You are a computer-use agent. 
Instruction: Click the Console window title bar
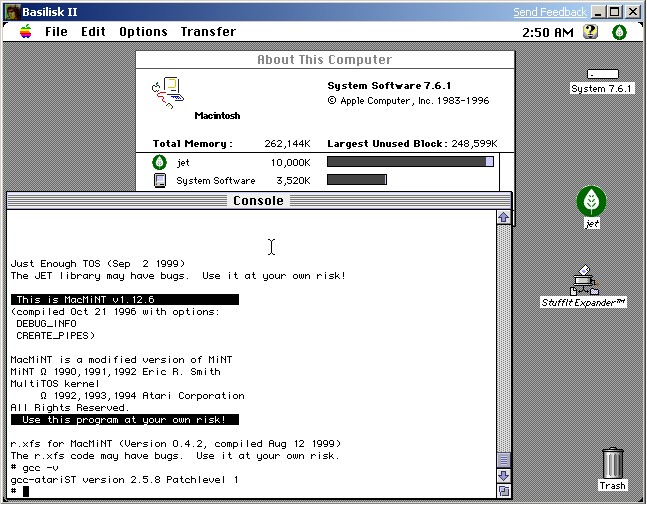pyautogui.click(x=258, y=201)
